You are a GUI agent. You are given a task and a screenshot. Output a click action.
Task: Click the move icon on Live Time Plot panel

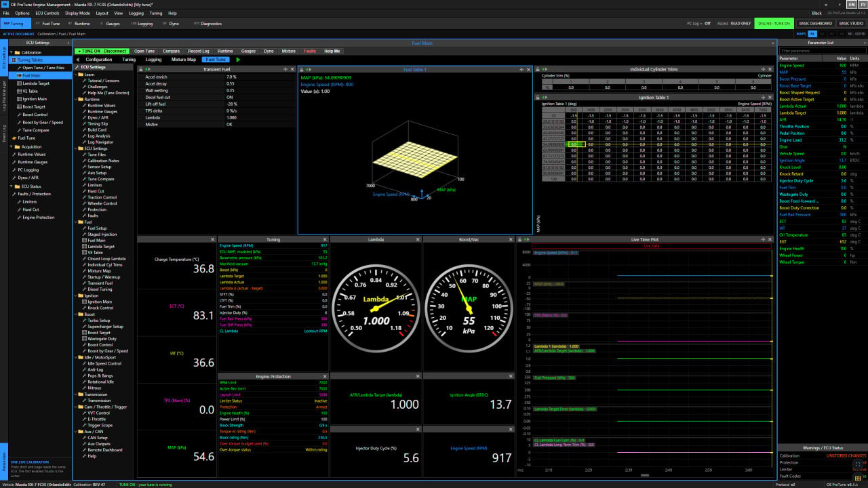coord(762,239)
